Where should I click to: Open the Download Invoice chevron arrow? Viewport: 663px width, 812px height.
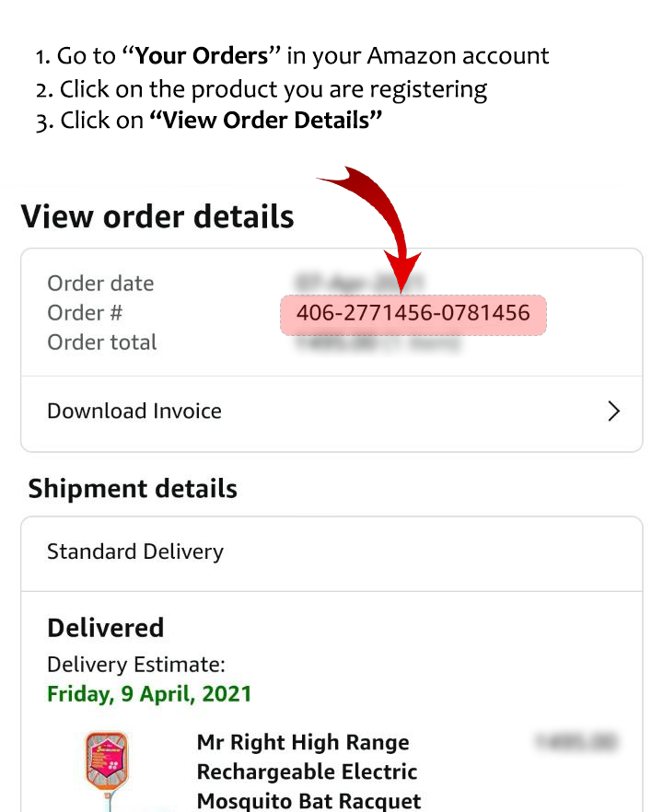(614, 412)
